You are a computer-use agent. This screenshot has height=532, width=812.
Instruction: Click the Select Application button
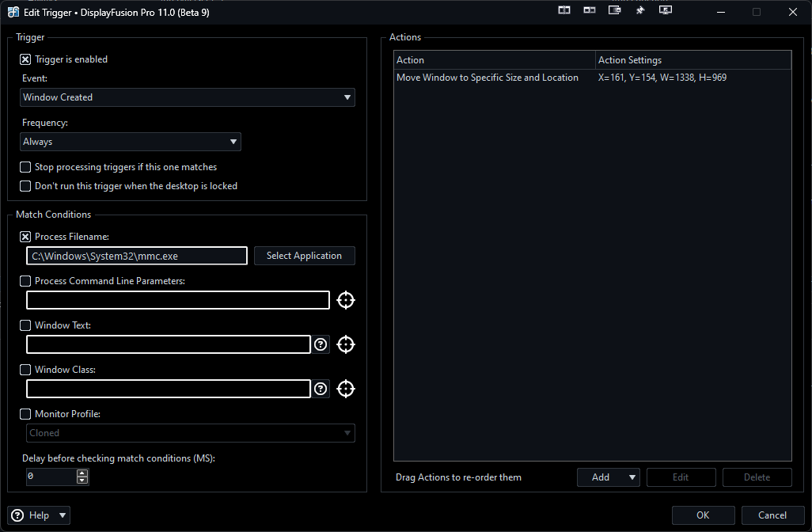pyautogui.click(x=304, y=256)
